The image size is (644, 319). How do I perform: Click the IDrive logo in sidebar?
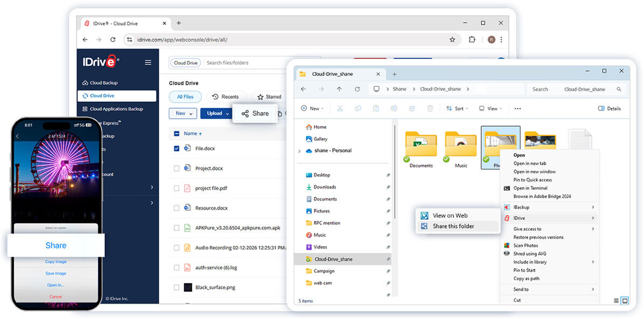point(101,61)
